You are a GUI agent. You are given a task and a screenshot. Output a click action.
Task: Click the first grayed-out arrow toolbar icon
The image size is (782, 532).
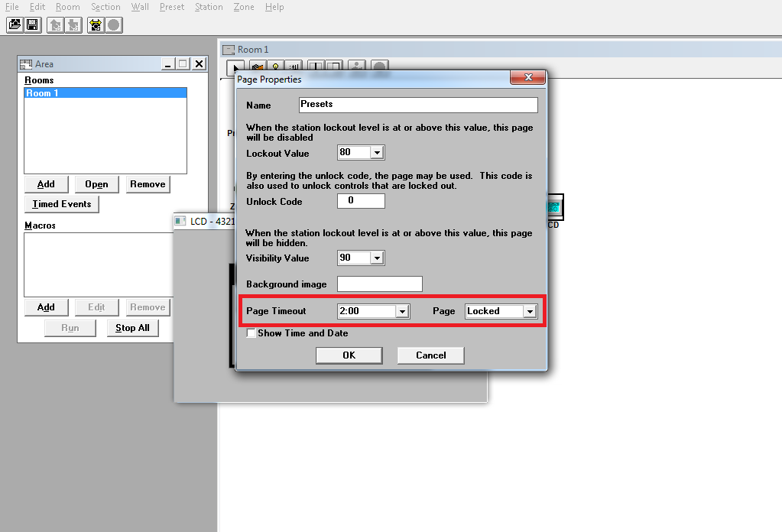[x=56, y=25]
